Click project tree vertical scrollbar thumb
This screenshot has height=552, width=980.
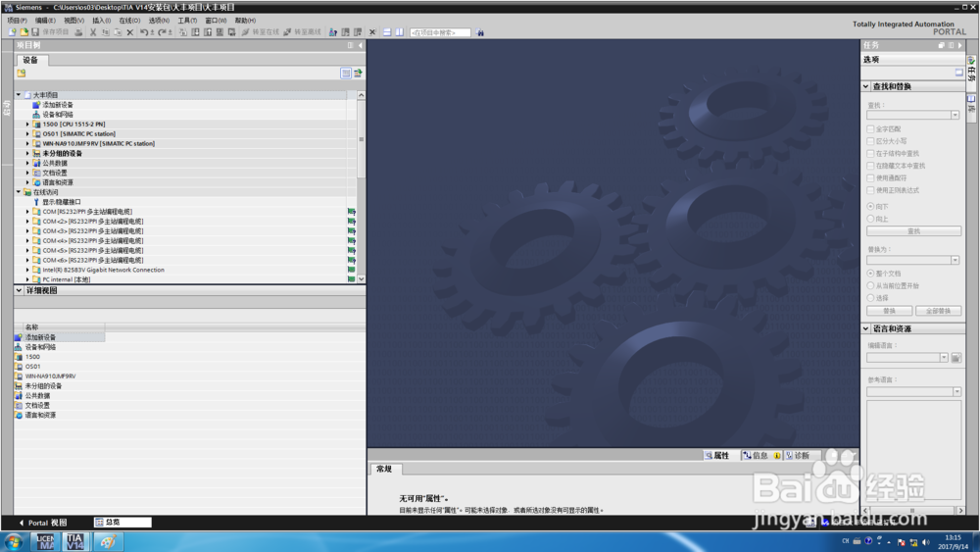click(362, 139)
